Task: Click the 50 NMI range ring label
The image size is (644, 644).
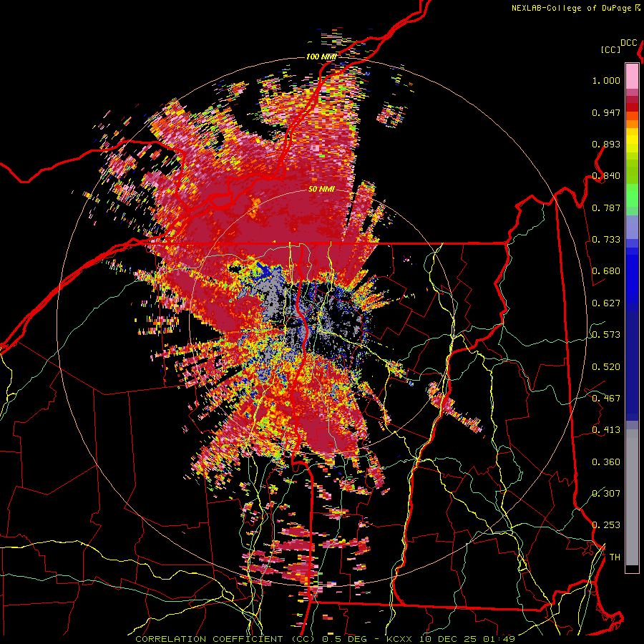Action: pyautogui.click(x=321, y=190)
